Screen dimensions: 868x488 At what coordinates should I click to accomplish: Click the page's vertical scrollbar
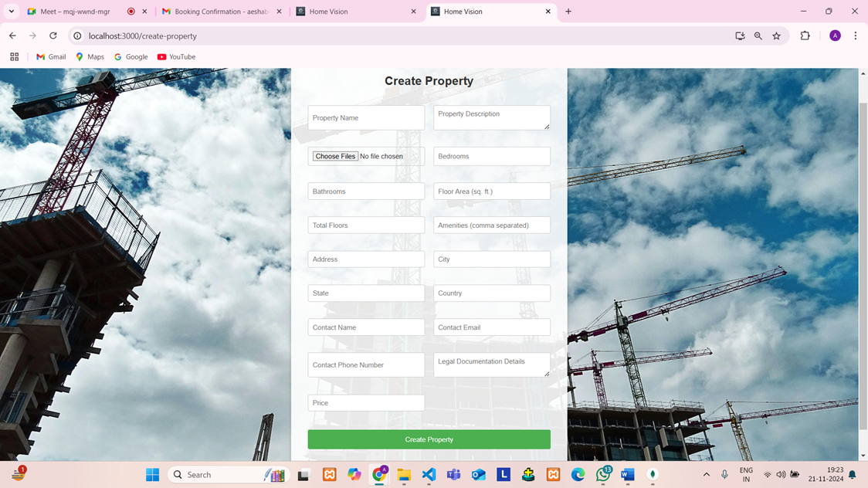tap(863, 263)
